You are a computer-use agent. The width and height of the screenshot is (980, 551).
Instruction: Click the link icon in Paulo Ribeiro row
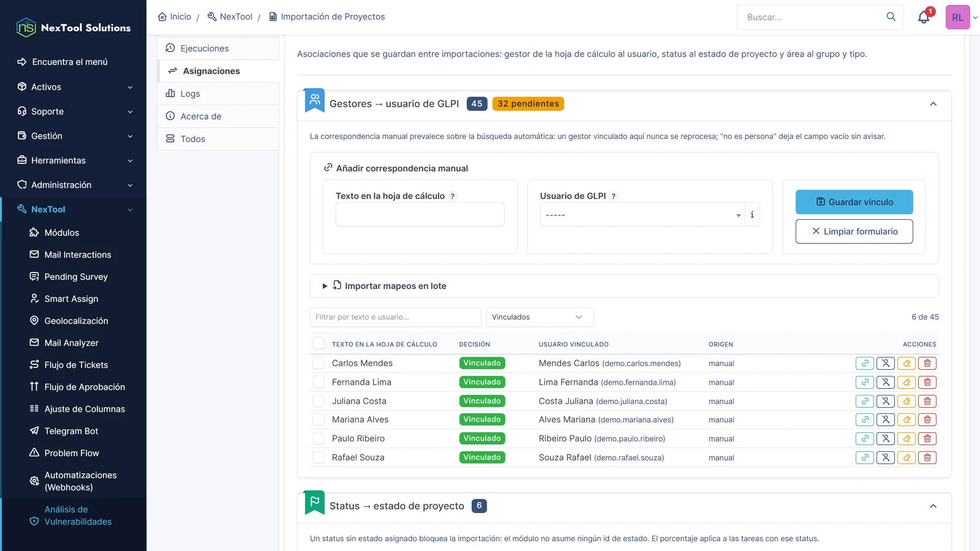(x=865, y=438)
